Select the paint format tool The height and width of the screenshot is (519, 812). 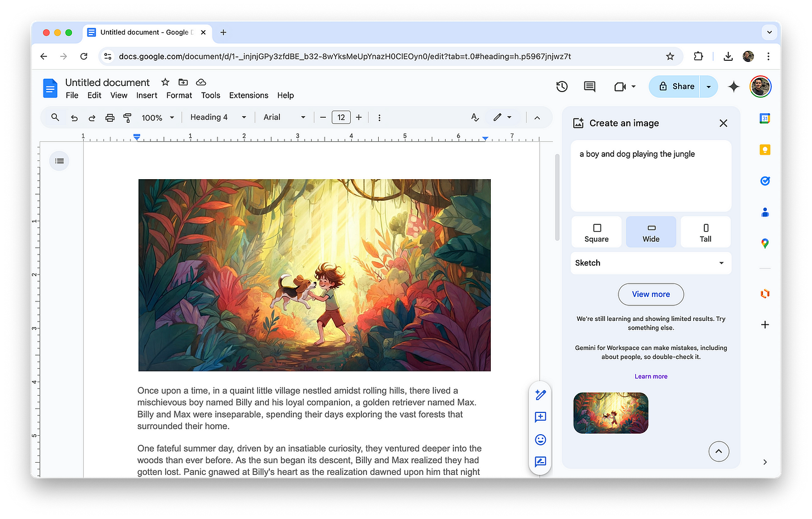(x=127, y=118)
